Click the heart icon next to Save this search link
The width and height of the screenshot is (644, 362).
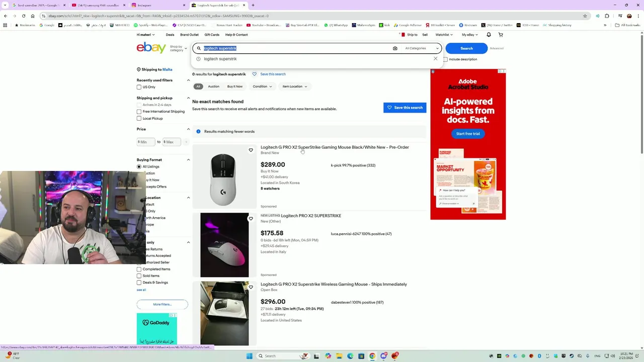[254, 74]
